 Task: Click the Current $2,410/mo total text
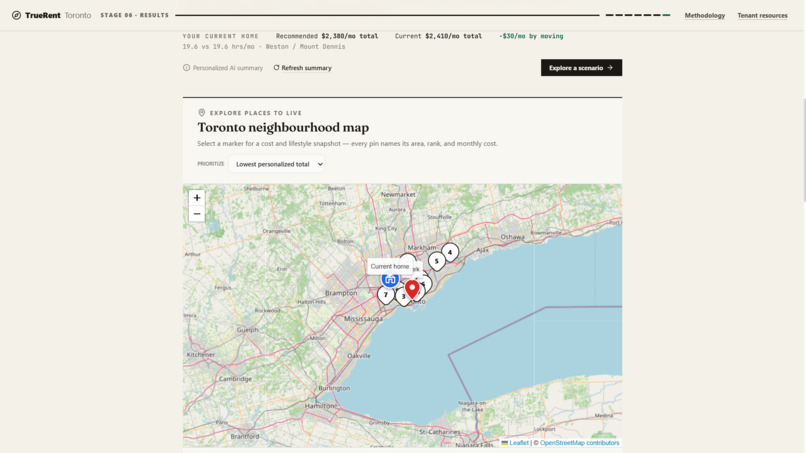[438, 36]
